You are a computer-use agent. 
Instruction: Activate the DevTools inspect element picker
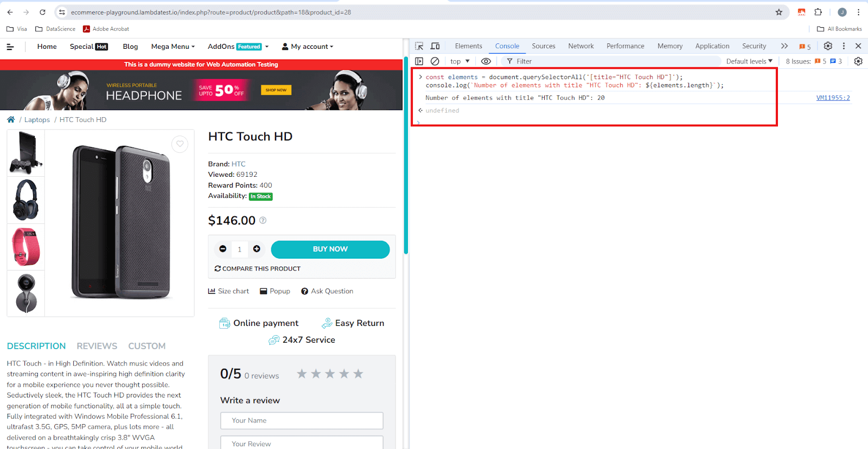pyautogui.click(x=419, y=46)
